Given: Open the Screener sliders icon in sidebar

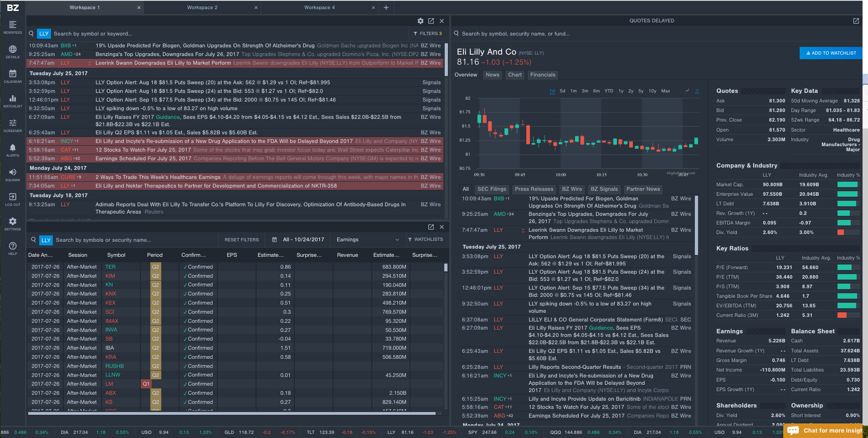Looking at the screenshot, I should [x=13, y=123].
